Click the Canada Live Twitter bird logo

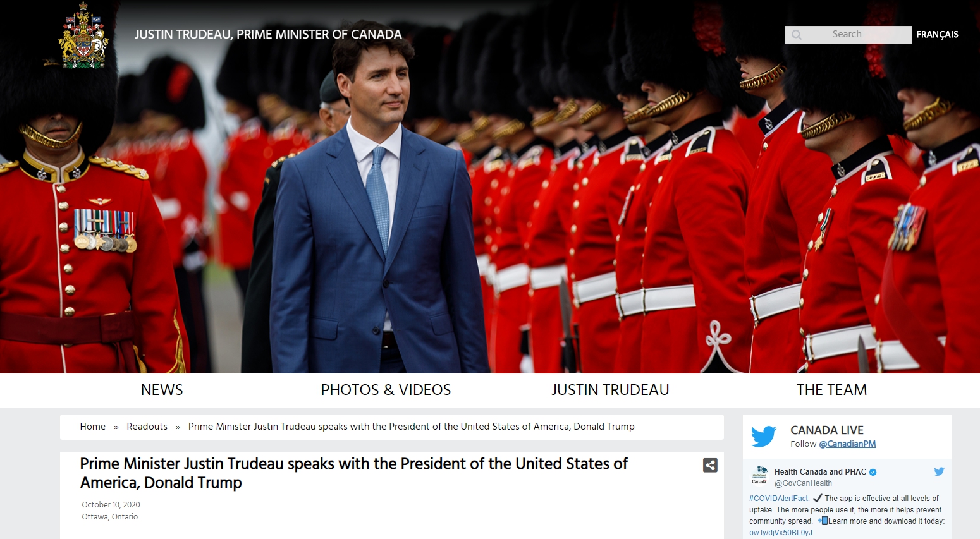click(x=764, y=436)
